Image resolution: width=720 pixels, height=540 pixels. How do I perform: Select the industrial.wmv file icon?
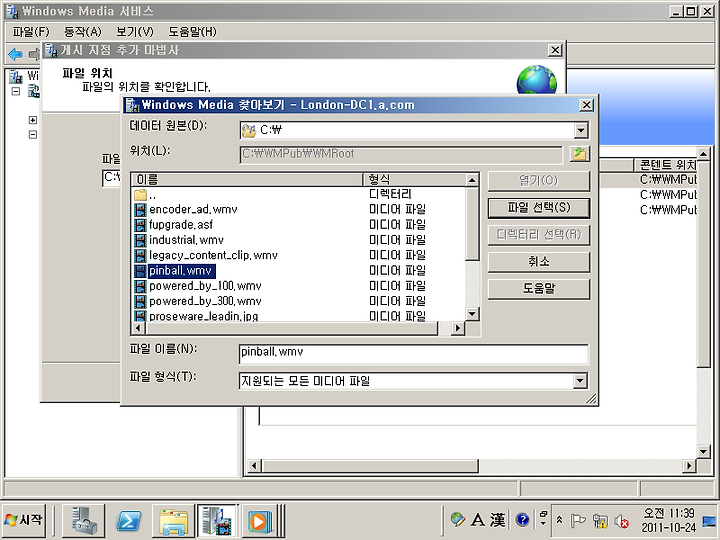pyautogui.click(x=140, y=240)
